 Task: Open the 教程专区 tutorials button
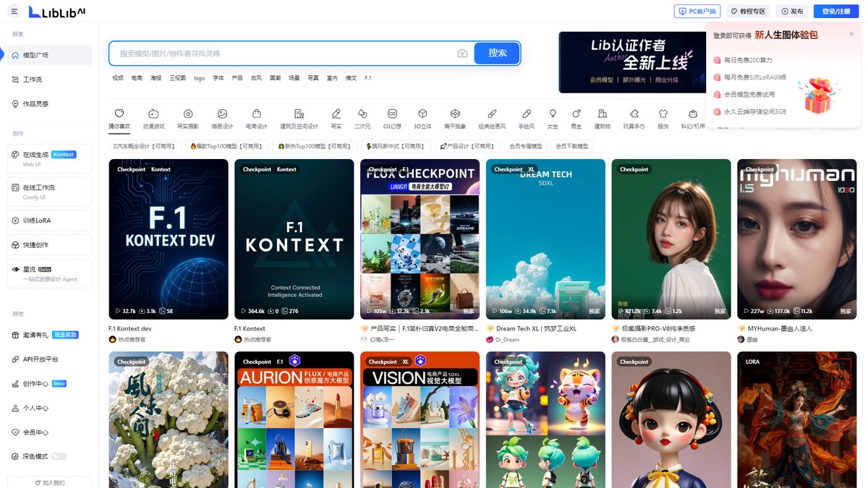pyautogui.click(x=748, y=12)
